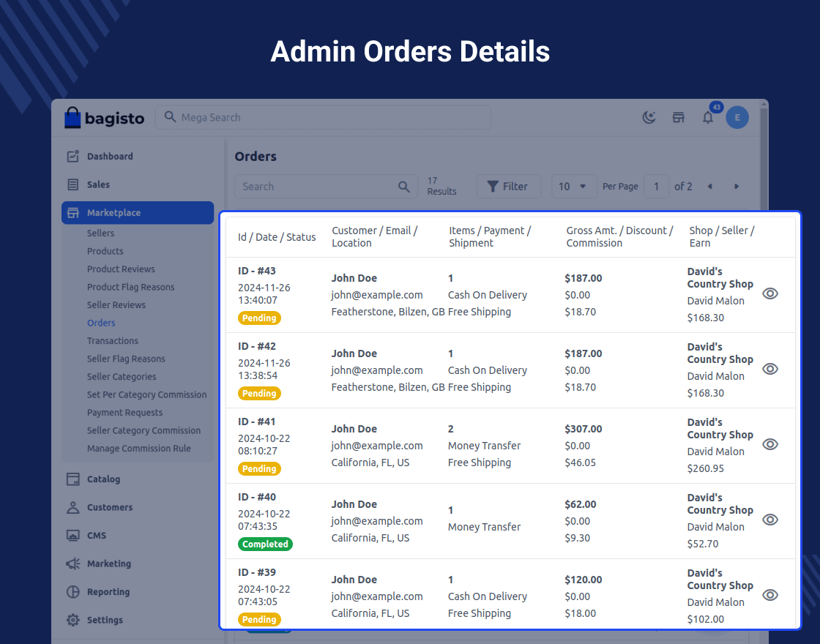Viewport: 820px width, 644px height.
Task: Open the user avatar E menu
Action: point(737,118)
